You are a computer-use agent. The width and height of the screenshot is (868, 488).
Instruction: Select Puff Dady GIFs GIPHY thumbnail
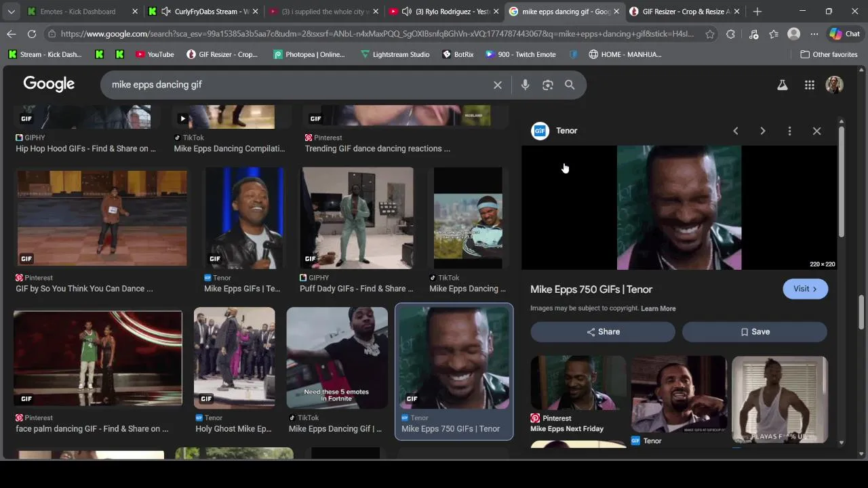pos(357,218)
